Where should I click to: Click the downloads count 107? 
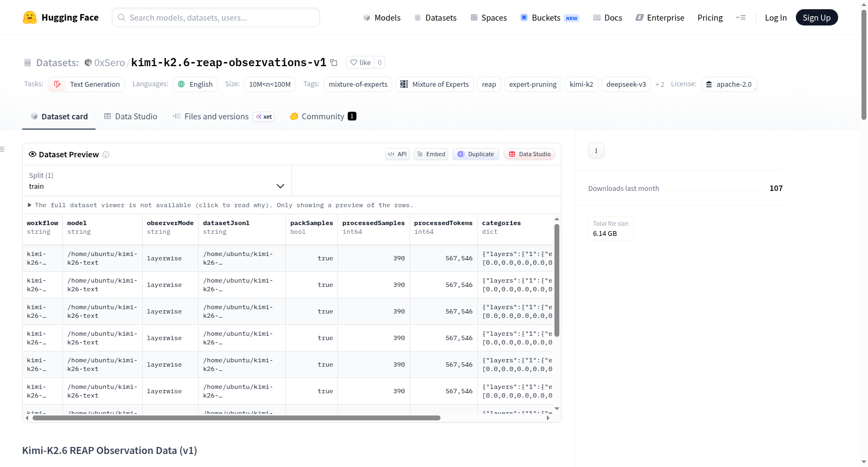point(776,188)
